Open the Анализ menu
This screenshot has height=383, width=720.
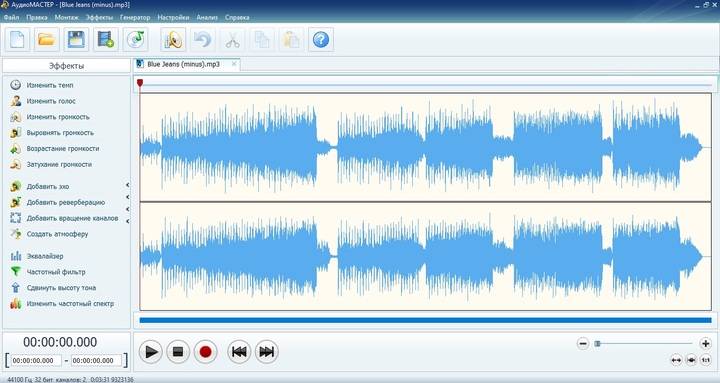[x=207, y=17]
